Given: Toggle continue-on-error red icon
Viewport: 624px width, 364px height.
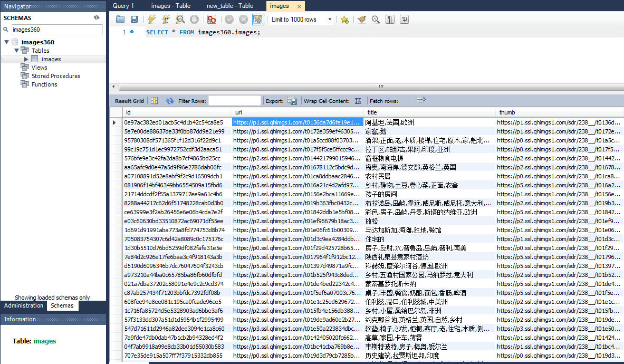Looking at the screenshot, I should tap(212, 20).
